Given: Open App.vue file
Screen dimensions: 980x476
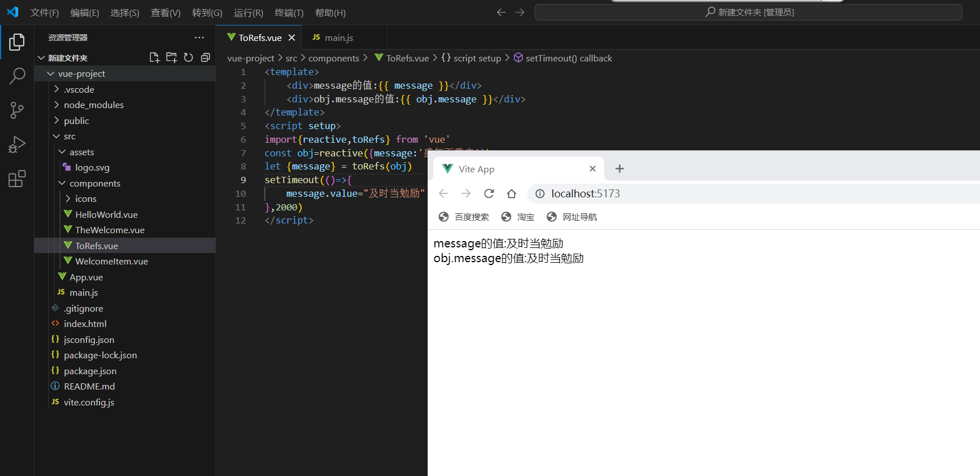Looking at the screenshot, I should (125, 277).
